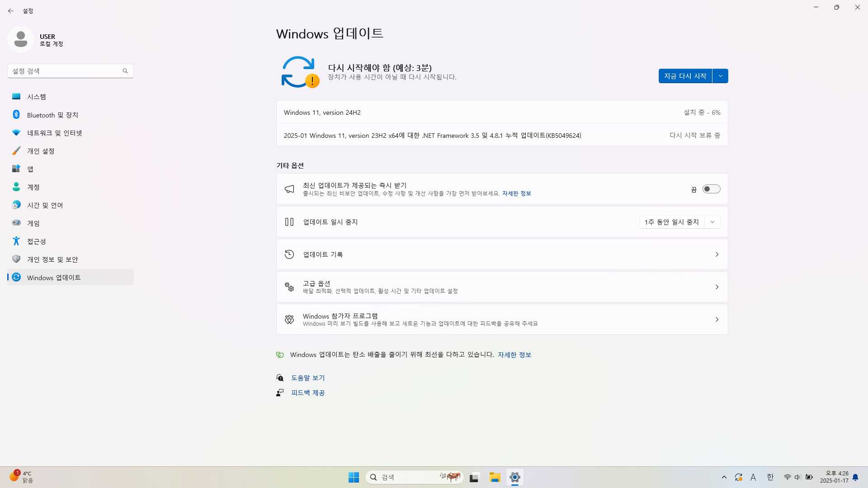Open 개인 설정 in sidebar
The width and height of the screenshot is (868, 488).
point(71,151)
